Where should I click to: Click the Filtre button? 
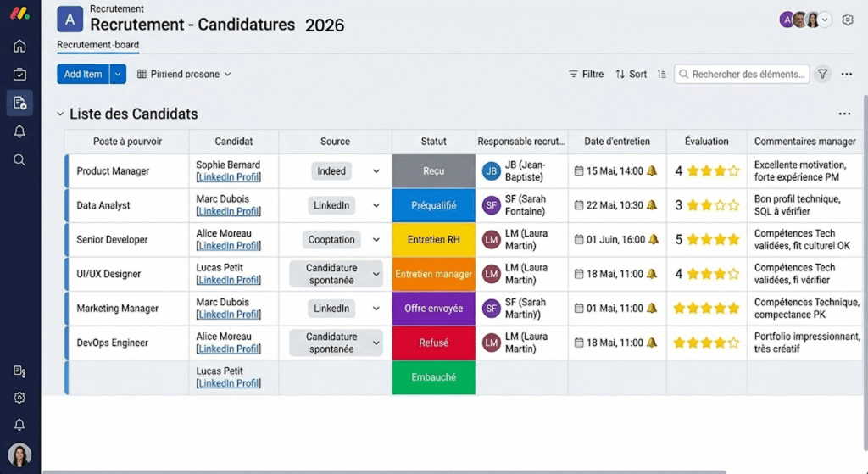pyautogui.click(x=587, y=75)
